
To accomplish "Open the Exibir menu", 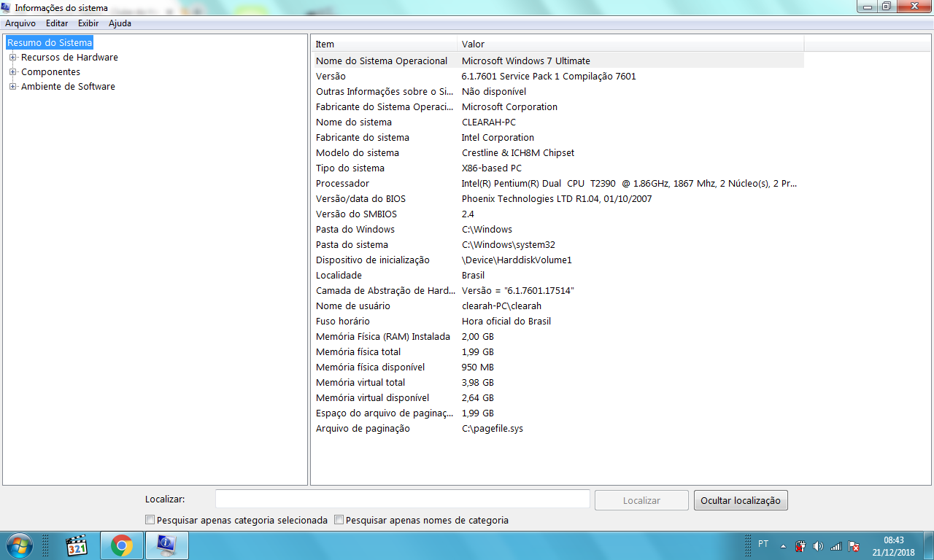I will pyautogui.click(x=88, y=23).
